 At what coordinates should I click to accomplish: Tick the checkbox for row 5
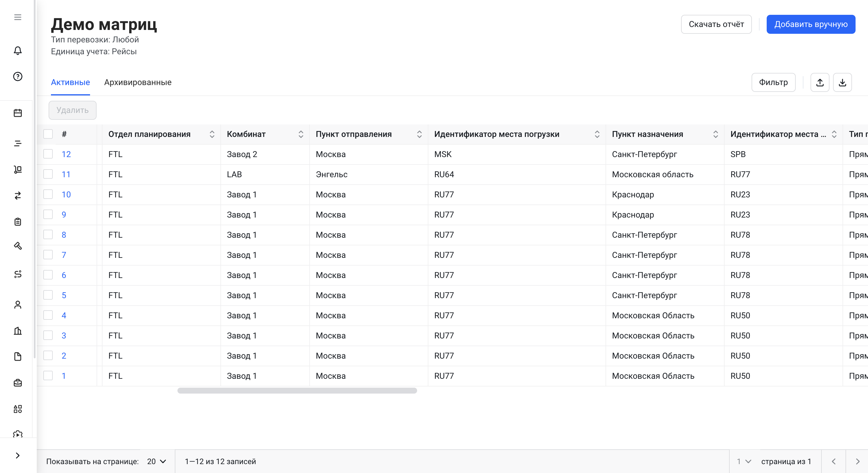48,295
